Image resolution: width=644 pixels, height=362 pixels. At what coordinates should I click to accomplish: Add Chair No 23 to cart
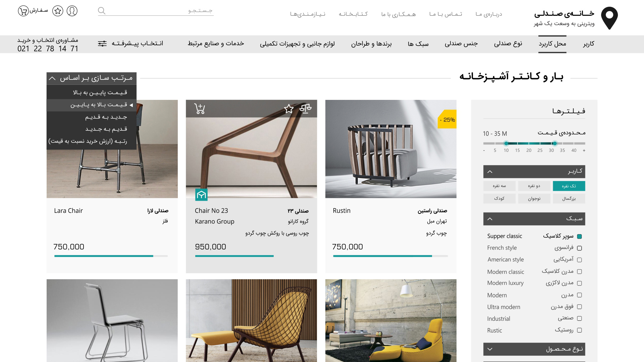(x=200, y=109)
